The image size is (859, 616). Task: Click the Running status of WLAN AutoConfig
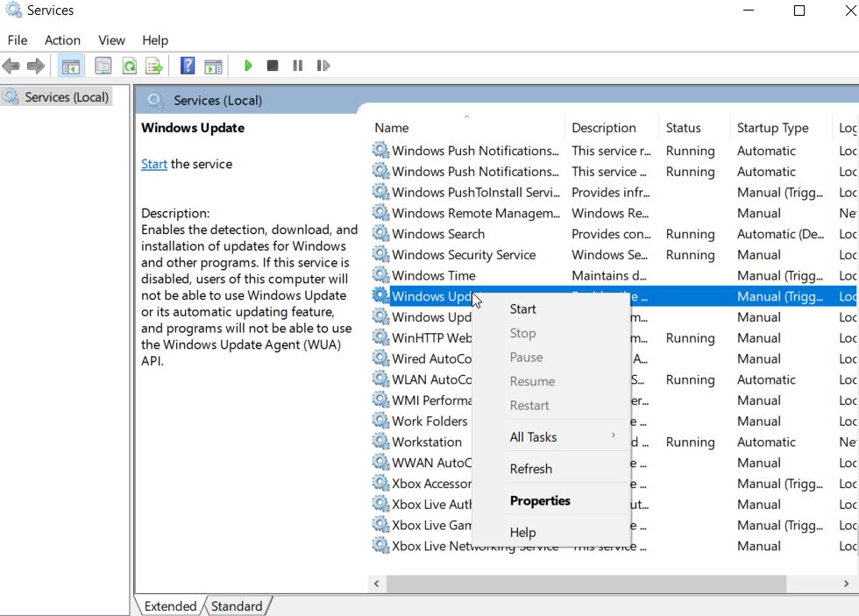691,379
